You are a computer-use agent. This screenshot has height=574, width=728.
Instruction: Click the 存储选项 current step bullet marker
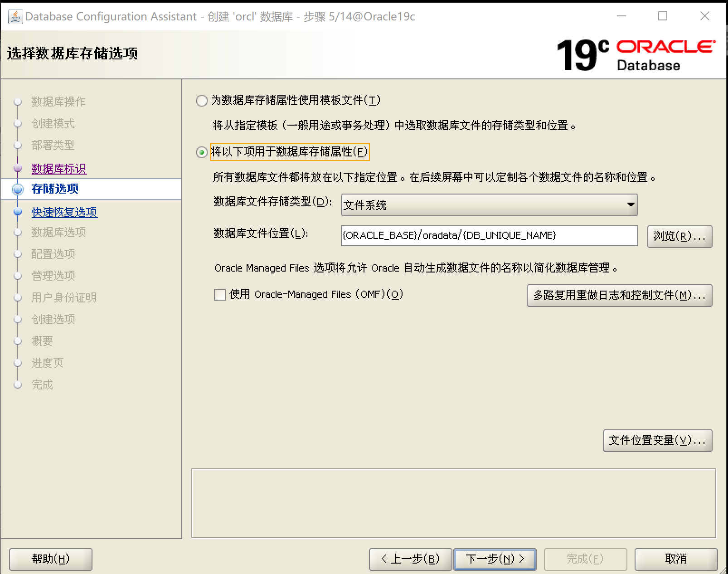tap(18, 189)
